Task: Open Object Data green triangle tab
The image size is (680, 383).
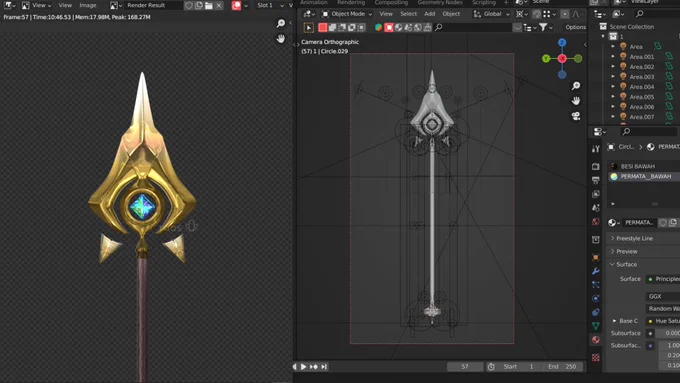Action: click(x=595, y=326)
